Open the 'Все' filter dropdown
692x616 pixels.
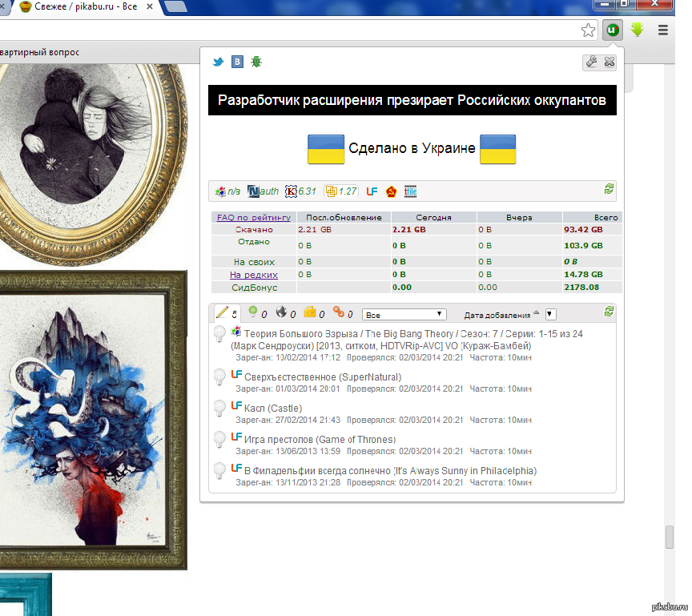coord(404,315)
